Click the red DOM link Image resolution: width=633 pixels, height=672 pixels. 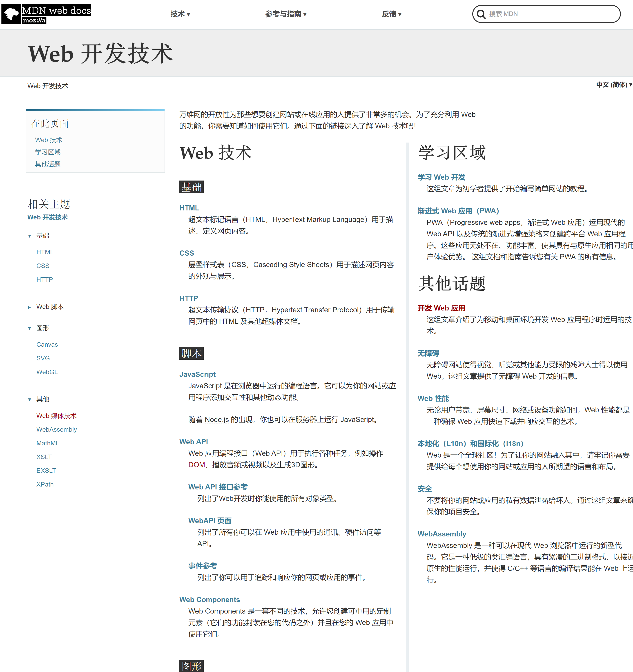[197, 465]
